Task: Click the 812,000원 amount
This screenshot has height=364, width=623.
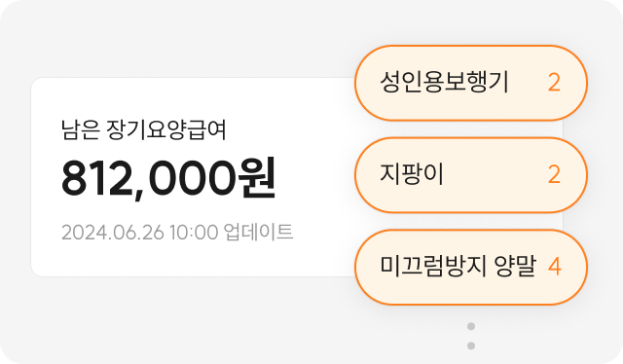Action: pyautogui.click(x=168, y=179)
